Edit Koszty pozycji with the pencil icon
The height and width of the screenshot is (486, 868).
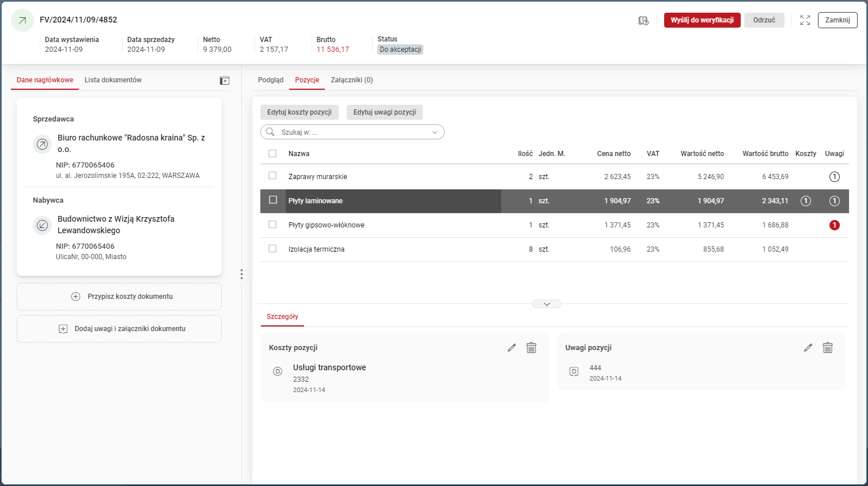[x=511, y=348]
